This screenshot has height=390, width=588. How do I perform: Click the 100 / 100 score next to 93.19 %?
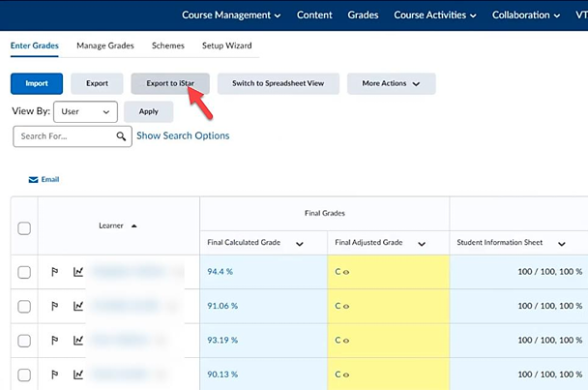tap(549, 340)
